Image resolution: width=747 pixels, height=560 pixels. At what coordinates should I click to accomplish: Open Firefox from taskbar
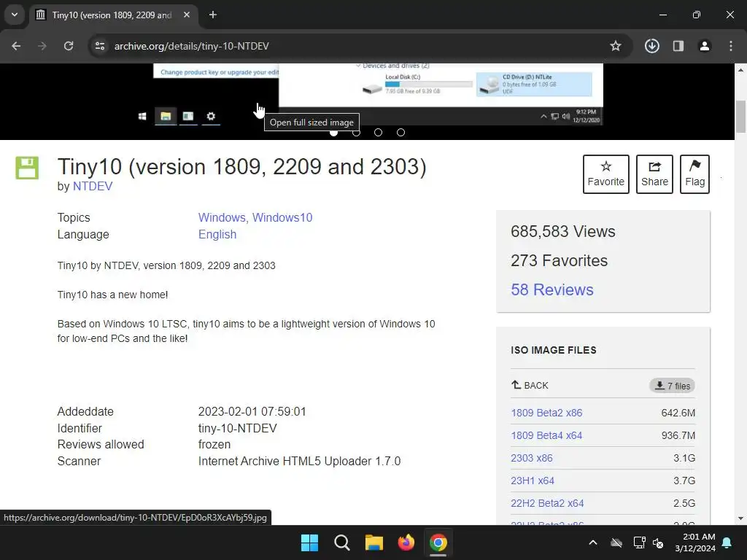coord(406,542)
